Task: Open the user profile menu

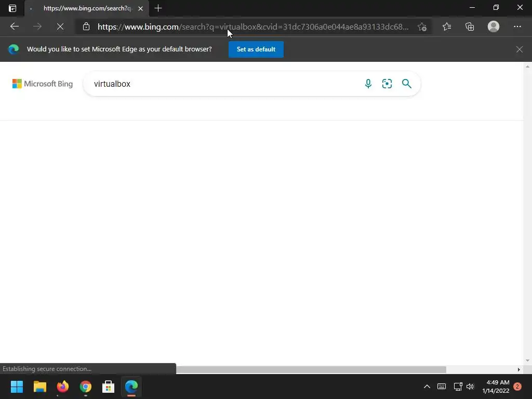Action: tap(494, 26)
